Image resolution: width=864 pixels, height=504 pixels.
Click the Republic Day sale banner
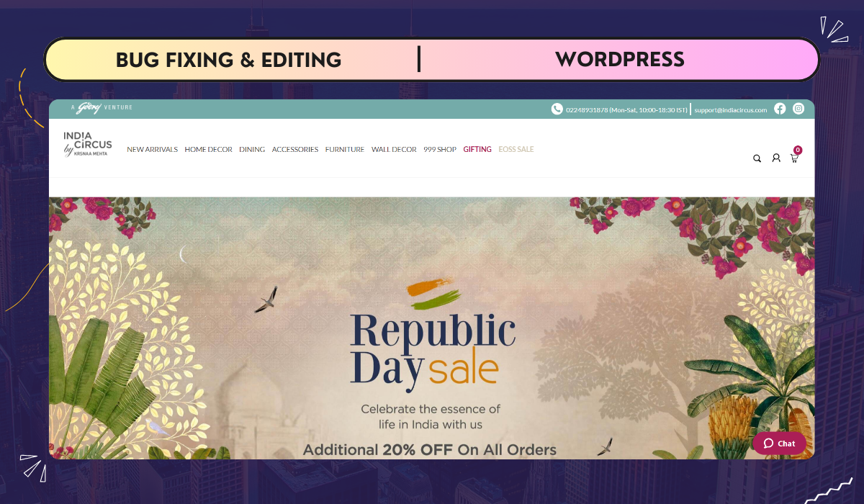(x=432, y=328)
